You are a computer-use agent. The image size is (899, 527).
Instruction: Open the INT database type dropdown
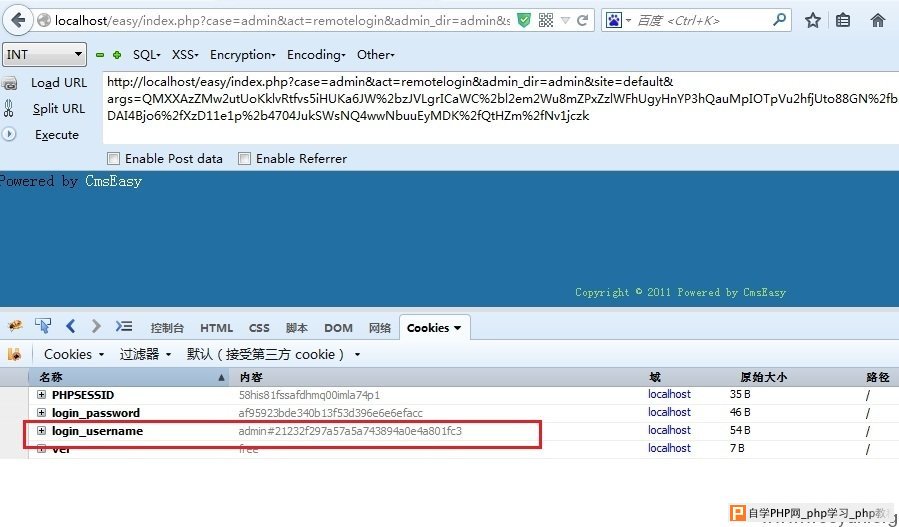(44, 54)
